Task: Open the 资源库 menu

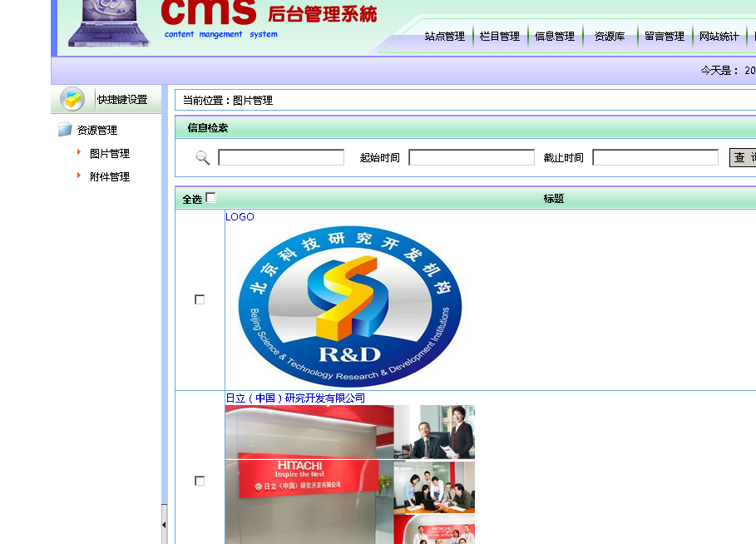Action: [x=610, y=36]
